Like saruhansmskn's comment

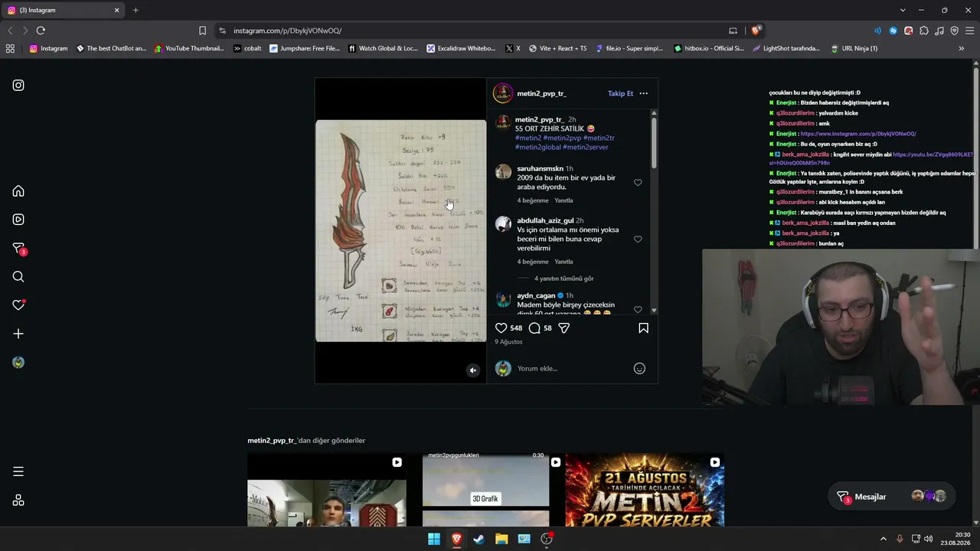(x=638, y=183)
